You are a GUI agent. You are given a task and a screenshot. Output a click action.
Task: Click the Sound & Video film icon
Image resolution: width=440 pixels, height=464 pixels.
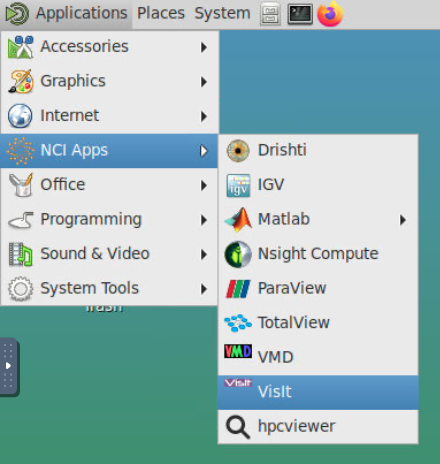pos(20,254)
